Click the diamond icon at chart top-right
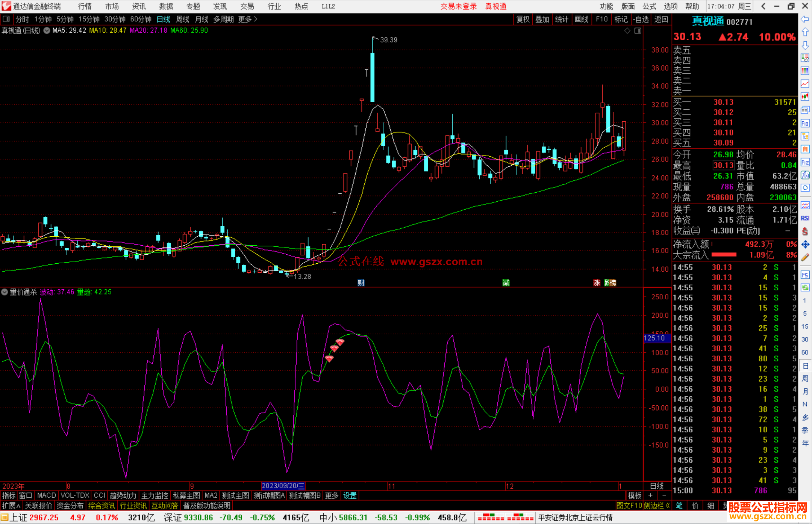Viewport: 812px width, 524px height. click(x=627, y=31)
